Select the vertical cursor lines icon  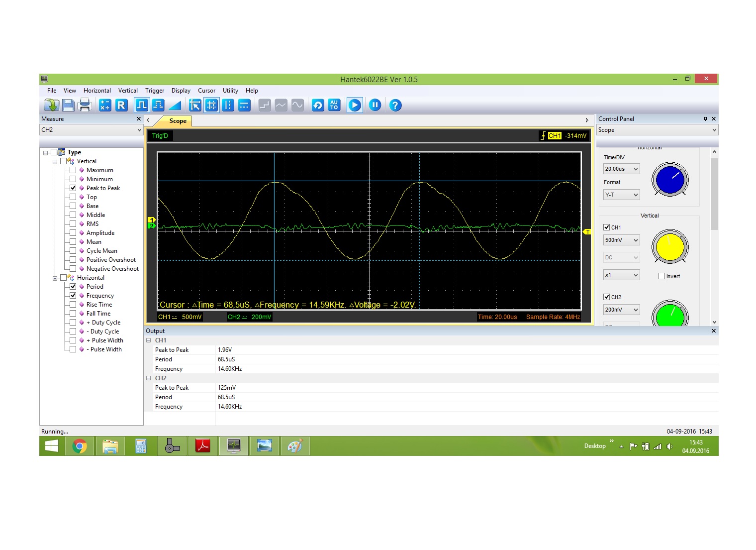(x=228, y=105)
